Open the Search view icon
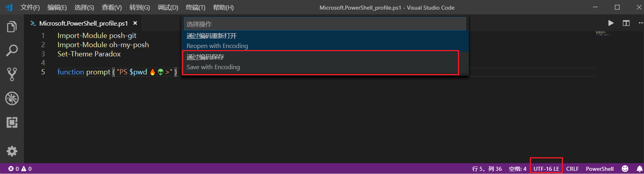The height and width of the screenshot is (174, 644). [12, 50]
